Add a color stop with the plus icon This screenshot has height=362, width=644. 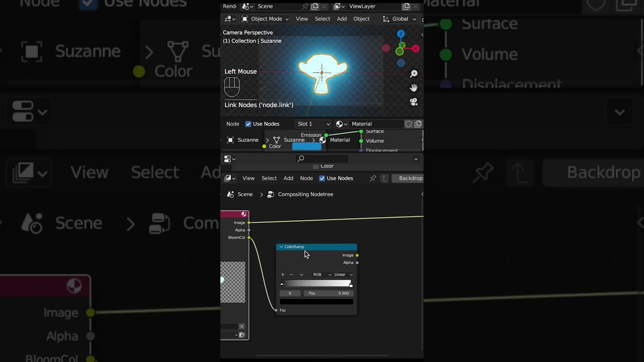point(283,275)
